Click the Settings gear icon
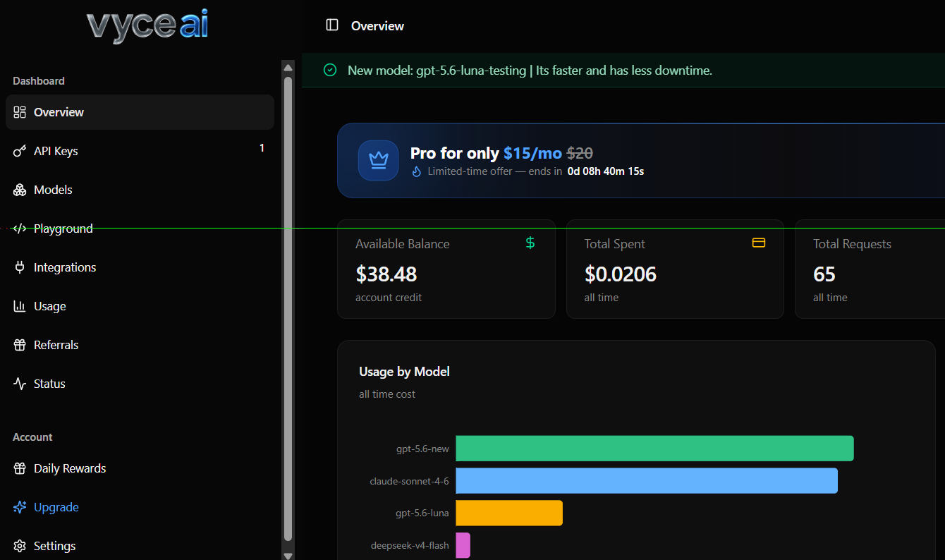This screenshot has width=945, height=560. point(20,546)
